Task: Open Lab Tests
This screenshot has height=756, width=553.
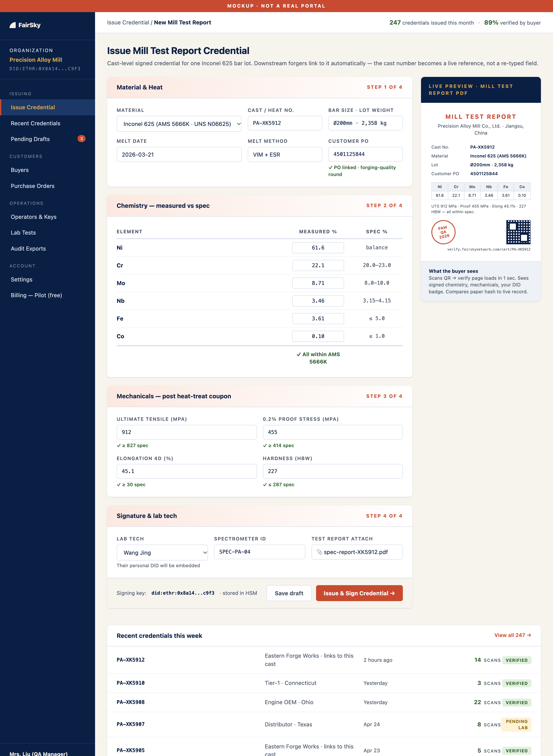Action: pyautogui.click(x=48, y=233)
